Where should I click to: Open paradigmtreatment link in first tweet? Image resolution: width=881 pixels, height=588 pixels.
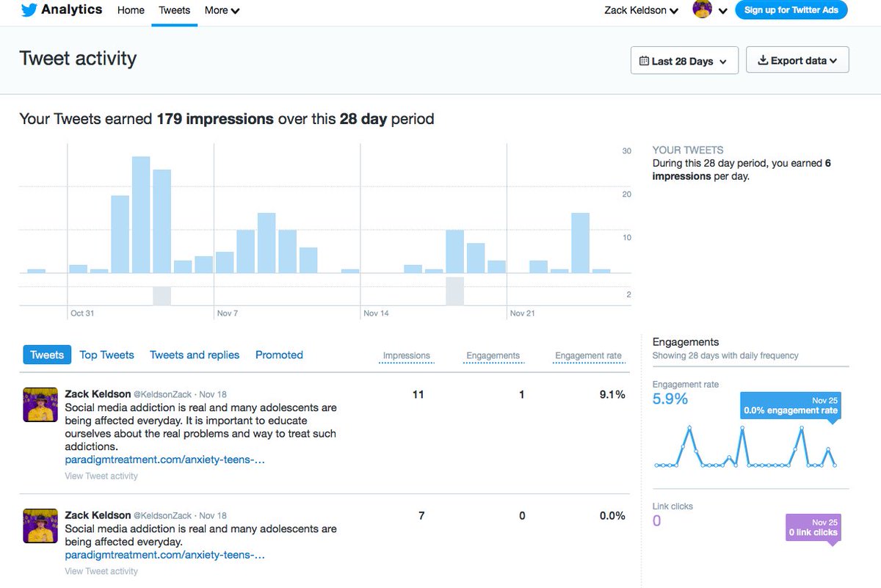point(164,460)
